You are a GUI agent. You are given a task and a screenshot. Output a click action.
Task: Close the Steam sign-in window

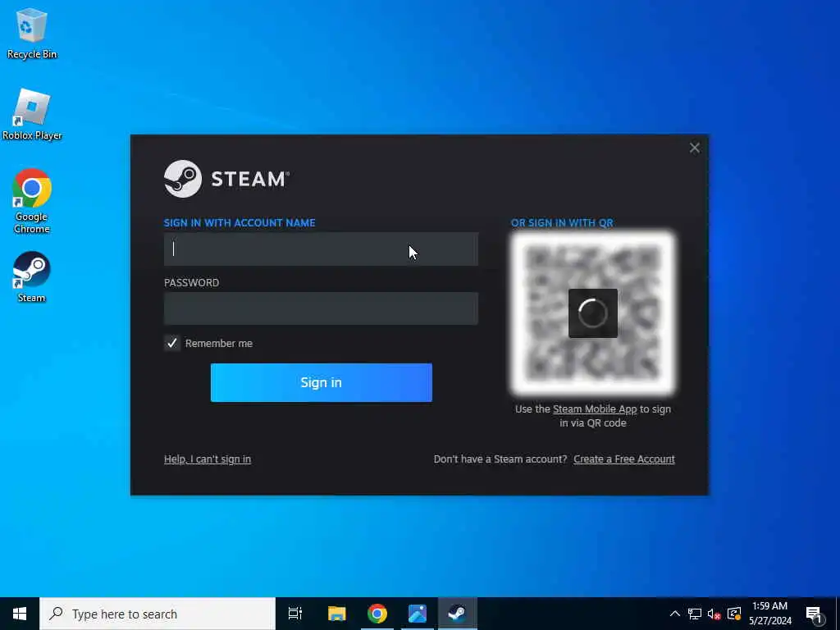694,148
